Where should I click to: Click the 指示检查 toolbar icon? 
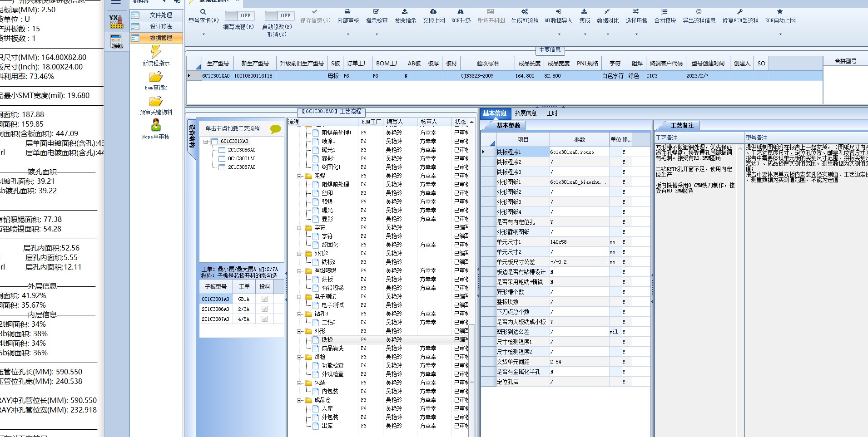pyautogui.click(x=376, y=12)
